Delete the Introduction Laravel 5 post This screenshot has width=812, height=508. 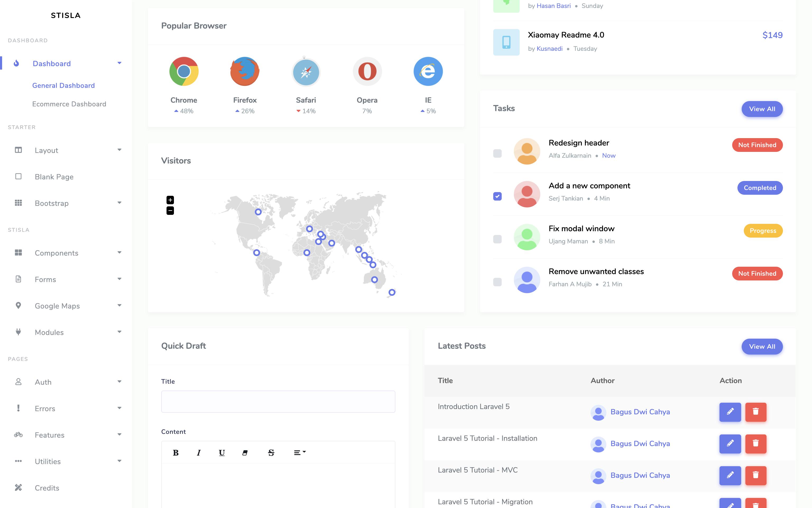[756, 412]
